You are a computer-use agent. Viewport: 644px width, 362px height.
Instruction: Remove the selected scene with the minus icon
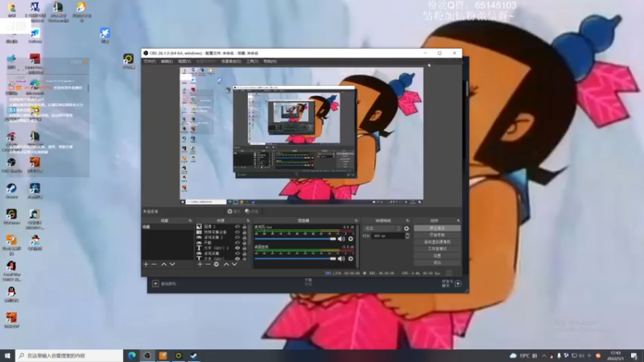tap(154, 265)
